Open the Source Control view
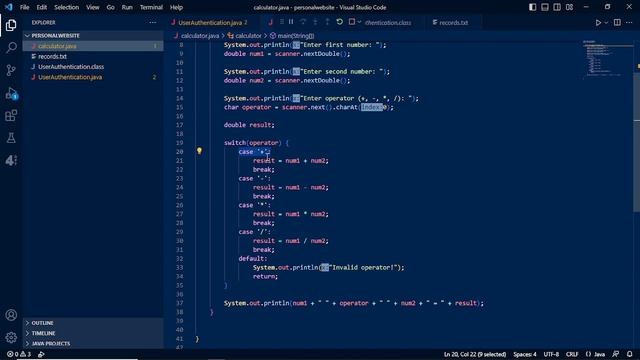The image size is (640, 360). (x=11, y=70)
